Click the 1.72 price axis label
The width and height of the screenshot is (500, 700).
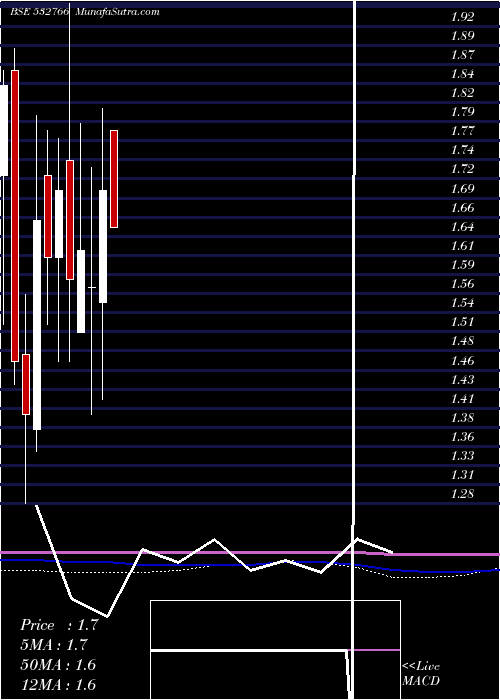point(462,169)
